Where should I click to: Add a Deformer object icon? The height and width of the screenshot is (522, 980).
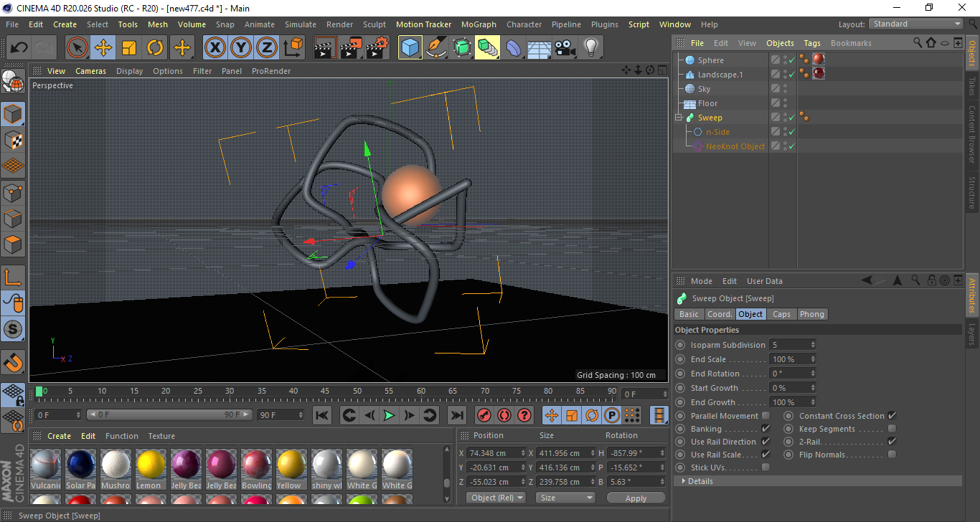coord(514,48)
